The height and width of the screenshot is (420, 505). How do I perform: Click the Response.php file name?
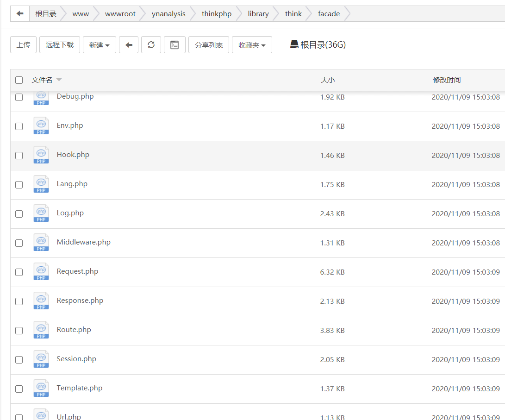(80, 301)
